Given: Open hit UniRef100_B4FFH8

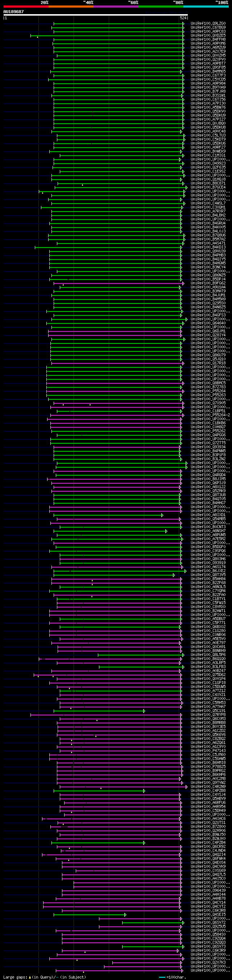Looking at the screenshot, I should (x=208, y=40).
